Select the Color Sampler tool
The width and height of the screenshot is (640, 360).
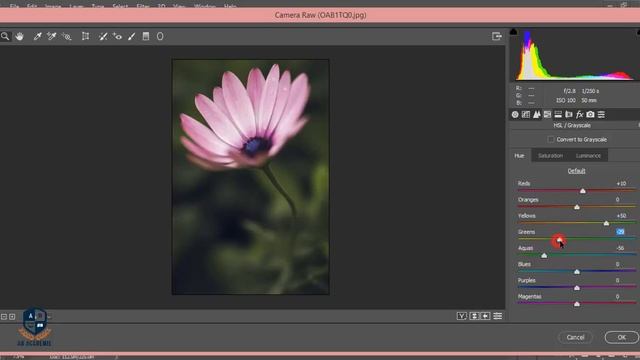(51, 36)
